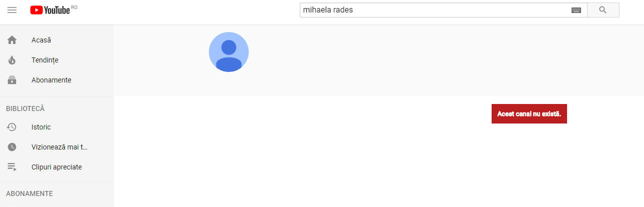Open the Istoric text link
The height and width of the screenshot is (207, 644).
41,127
